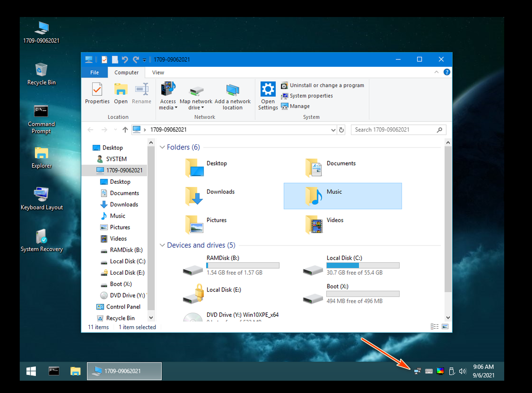Select the Music folder tile
Screen dimensions: 532x393
343,196
